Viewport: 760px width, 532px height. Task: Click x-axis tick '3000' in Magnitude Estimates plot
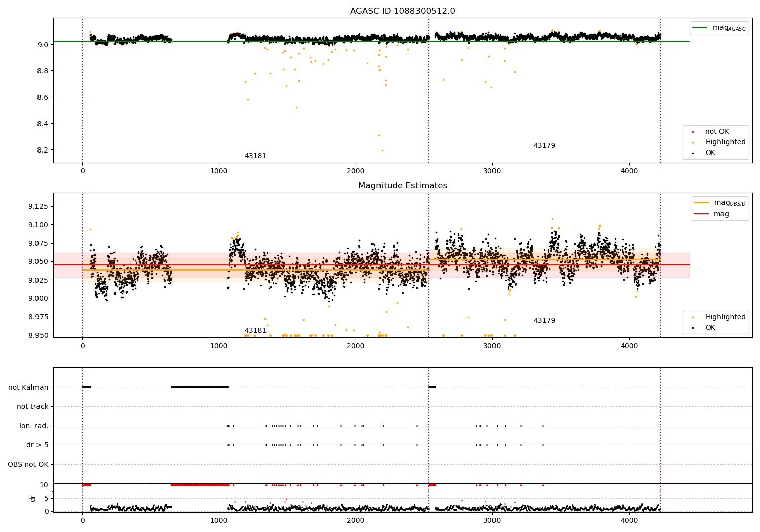click(x=492, y=346)
